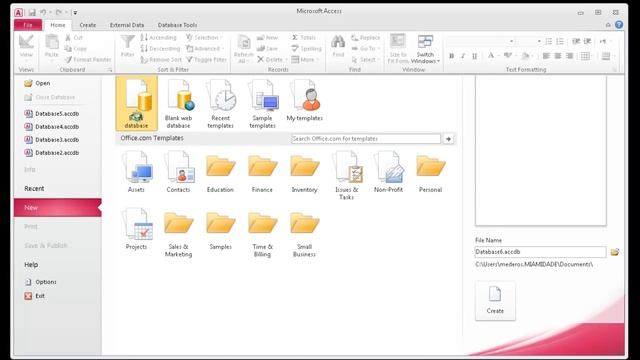Minimize the ribbon with the caret icon
This screenshot has width=640, height=360.
coord(608,25)
